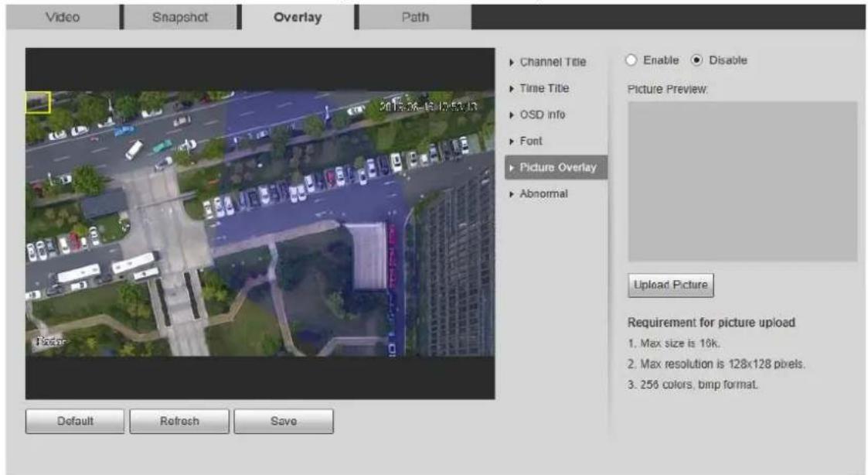868x475 pixels.
Task: Select the Overlay tab
Action: pos(298,17)
